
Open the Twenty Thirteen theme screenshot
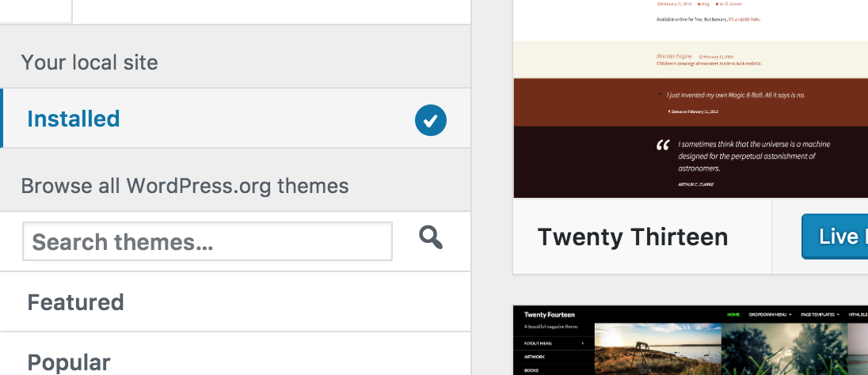click(x=691, y=98)
